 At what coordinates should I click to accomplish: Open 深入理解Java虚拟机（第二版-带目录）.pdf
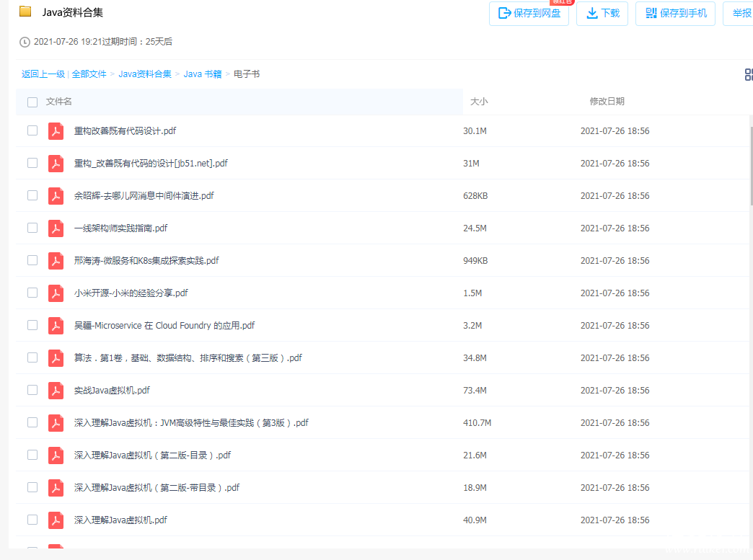157,487
